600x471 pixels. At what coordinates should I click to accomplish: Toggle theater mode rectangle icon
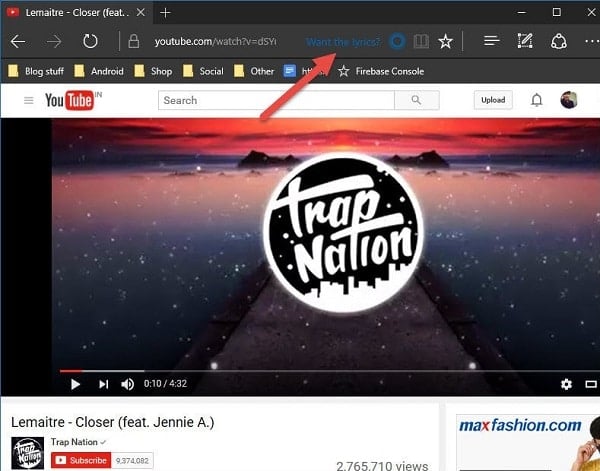(x=591, y=384)
